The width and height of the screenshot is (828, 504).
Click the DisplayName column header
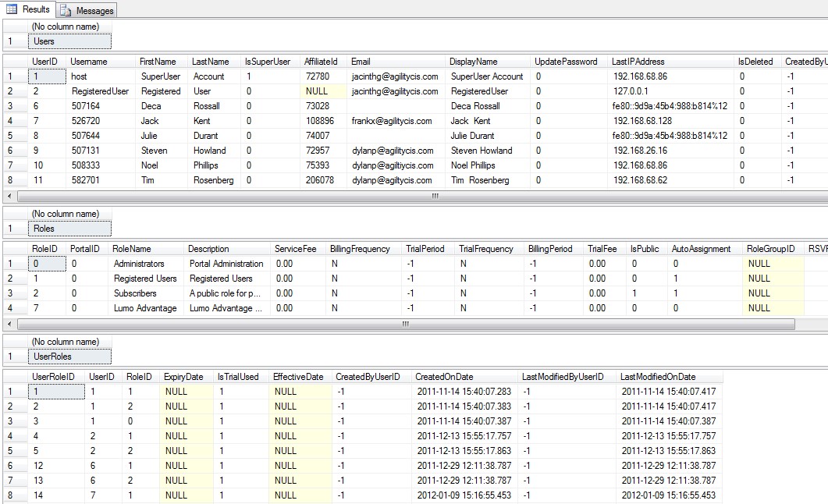pyautogui.click(x=488, y=62)
